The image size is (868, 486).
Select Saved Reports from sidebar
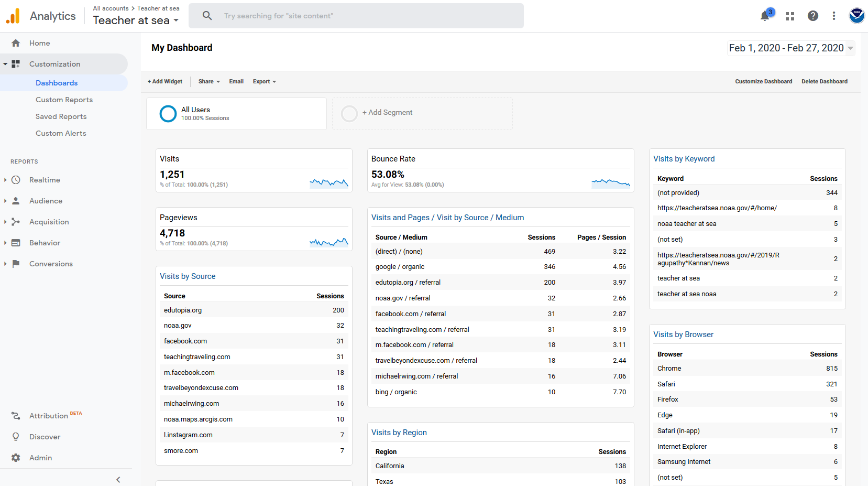pos(61,116)
